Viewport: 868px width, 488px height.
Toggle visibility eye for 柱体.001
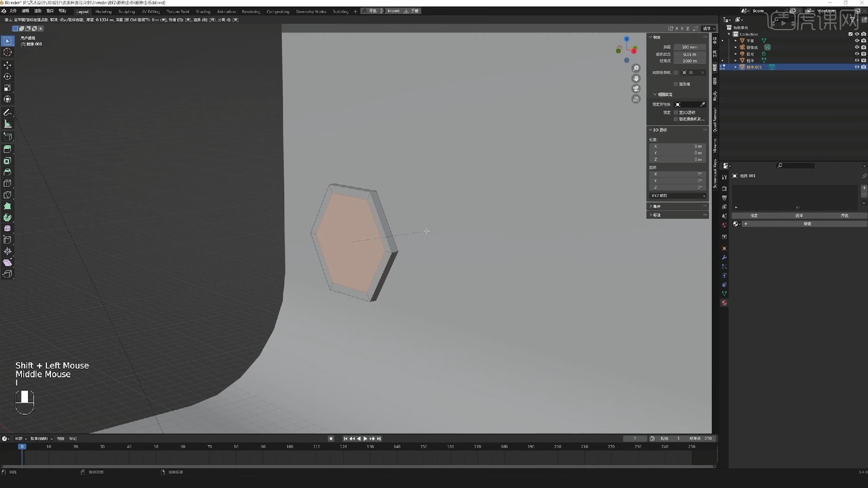(857, 67)
